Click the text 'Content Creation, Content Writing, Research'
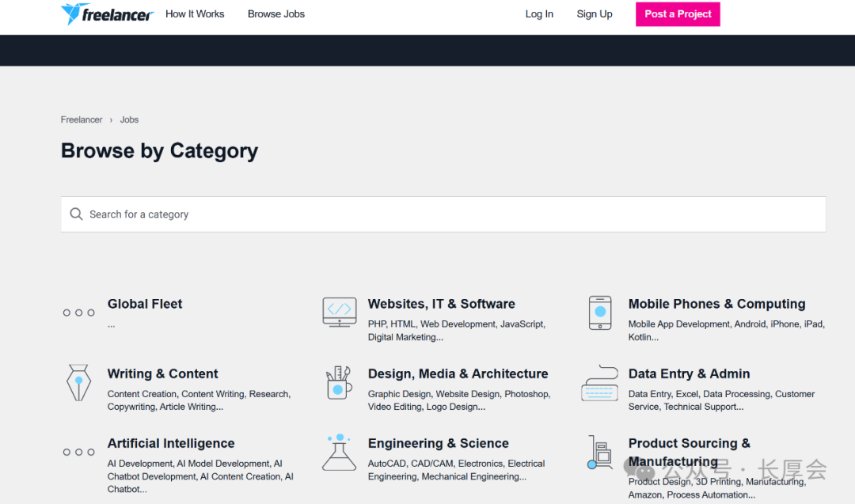 point(198,394)
